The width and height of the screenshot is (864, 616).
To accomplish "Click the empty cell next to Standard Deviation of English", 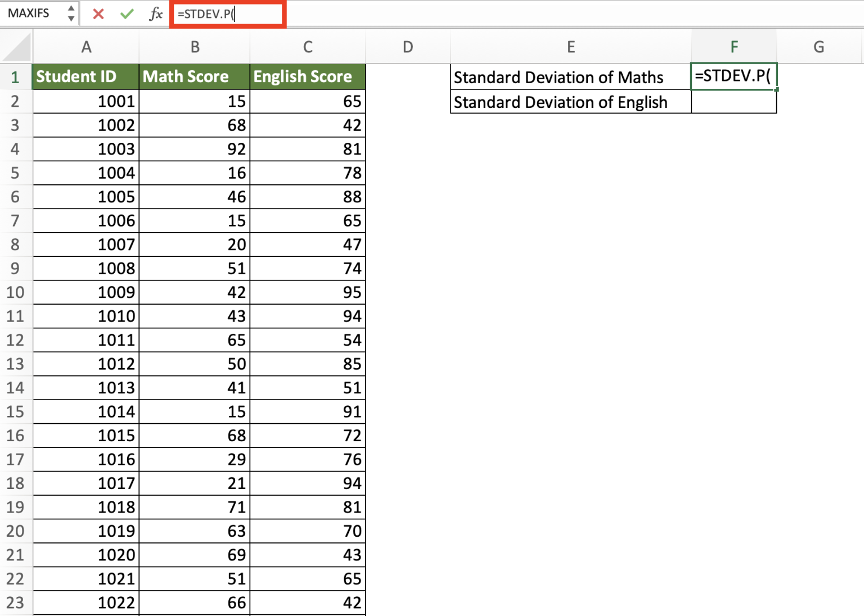I will [x=734, y=102].
